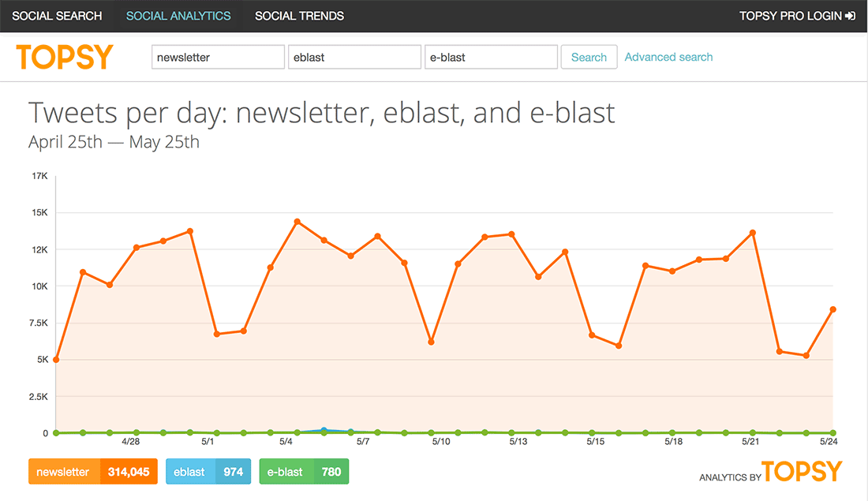Toggle the orange newsletter legend badge
The height and width of the screenshot is (501, 868).
[93, 472]
